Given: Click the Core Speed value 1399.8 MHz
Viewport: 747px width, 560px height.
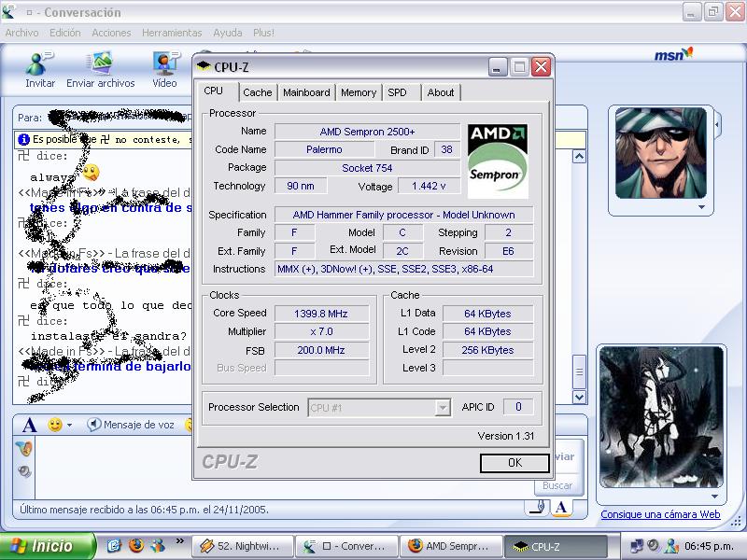Looking at the screenshot, I should coord(321,314).
